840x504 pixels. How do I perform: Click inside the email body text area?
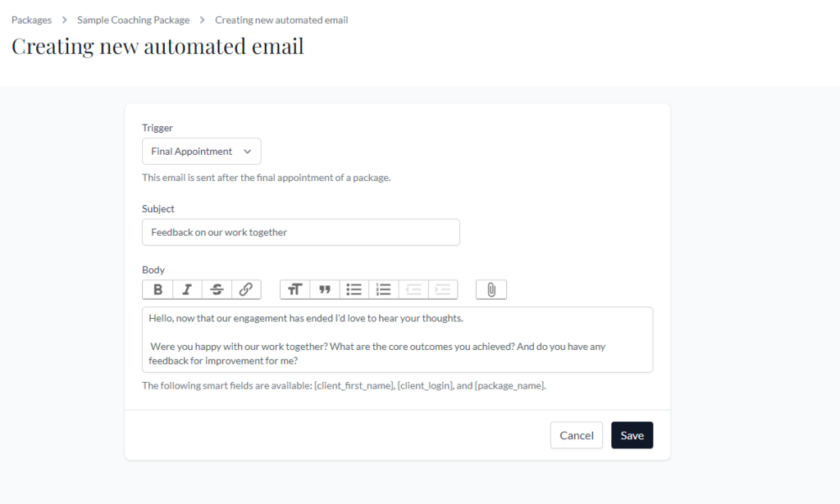[397, 339]
